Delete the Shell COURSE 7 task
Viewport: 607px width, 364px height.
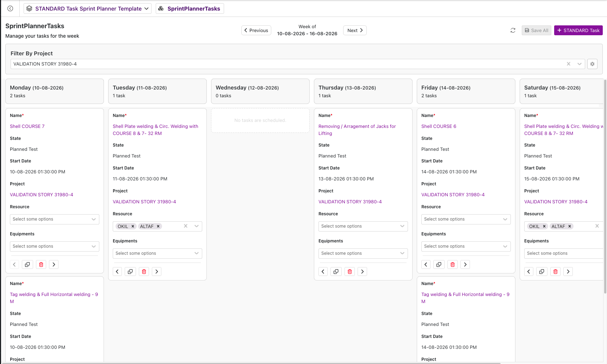[41, 264]
